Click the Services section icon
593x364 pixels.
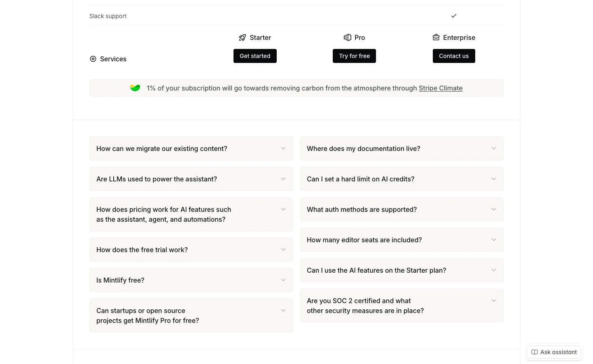(x=93, y=59)
